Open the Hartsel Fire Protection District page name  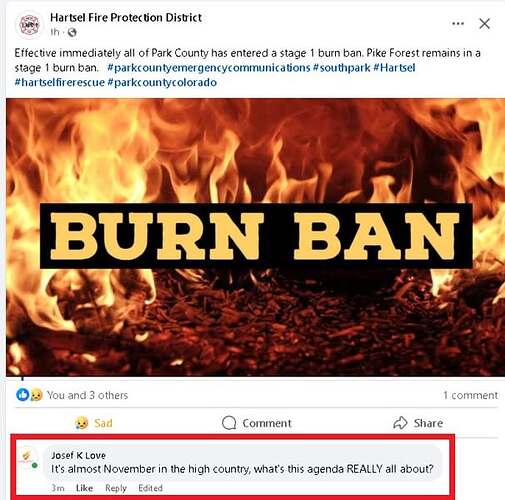126,17
